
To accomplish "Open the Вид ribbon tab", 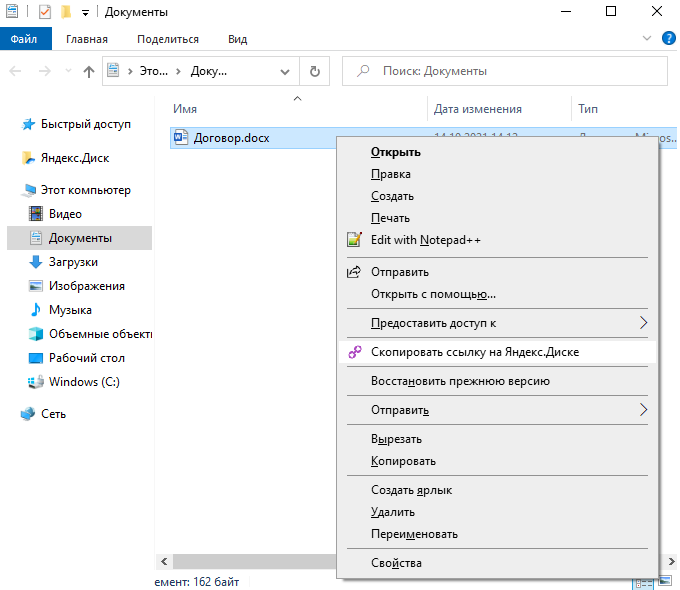I will [237, 39].
